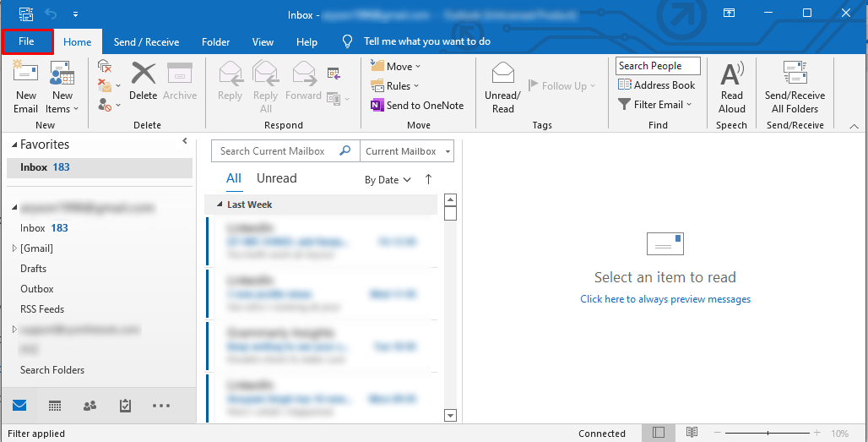Open the Drafts folder
This screenshot has height=442, width=868.
pos(33,269)
